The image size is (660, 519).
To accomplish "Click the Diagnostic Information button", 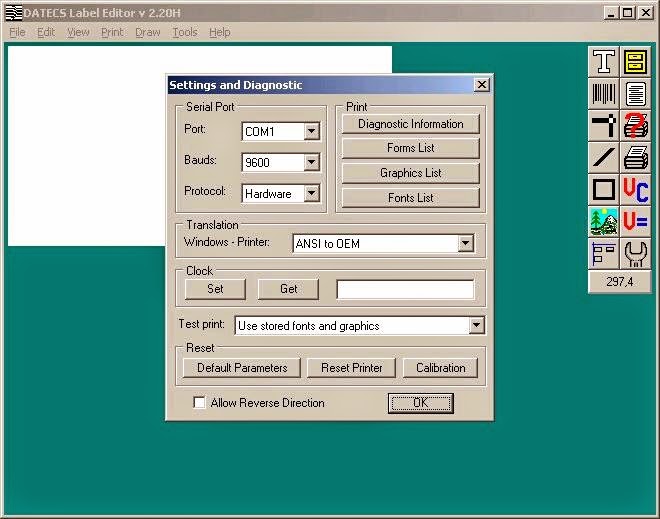I will (x=410, y=124).
